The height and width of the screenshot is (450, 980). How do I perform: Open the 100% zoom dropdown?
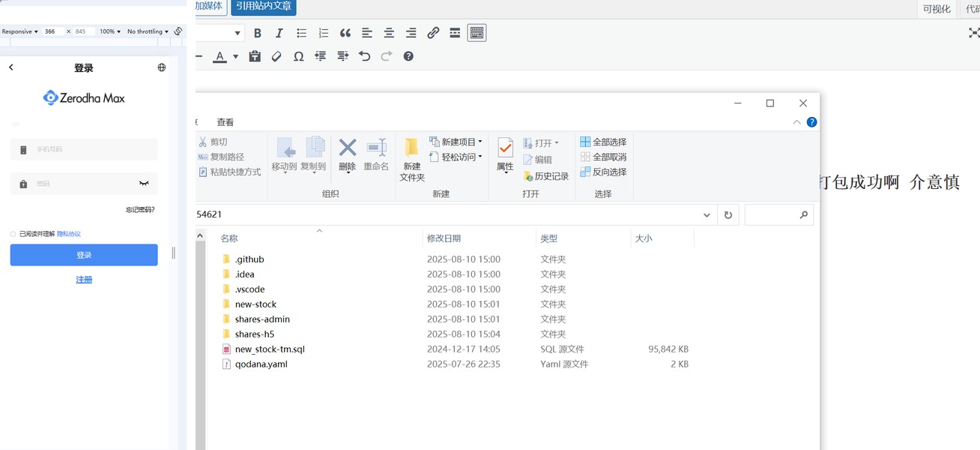[x=109, y=31]
